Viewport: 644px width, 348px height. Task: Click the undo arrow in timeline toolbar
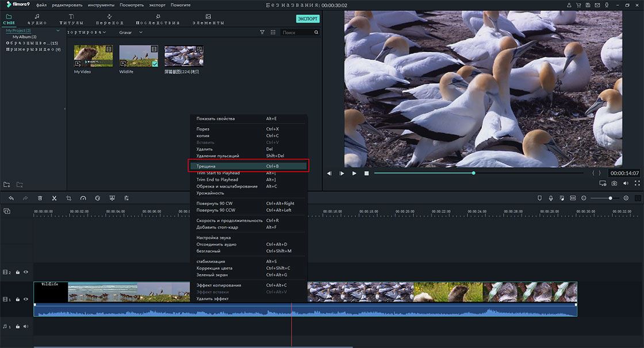coord(11,198)
